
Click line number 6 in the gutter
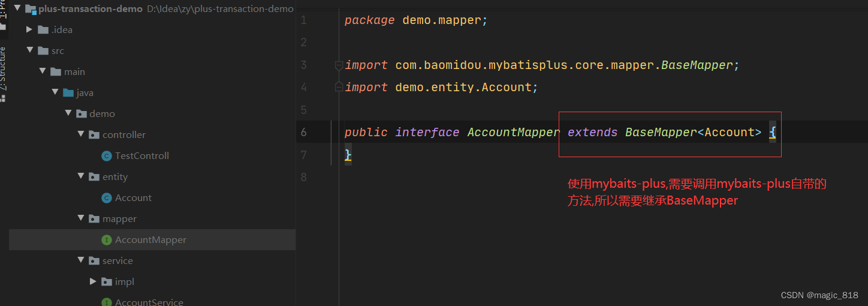pyautogui.click(x=304, y=132)
